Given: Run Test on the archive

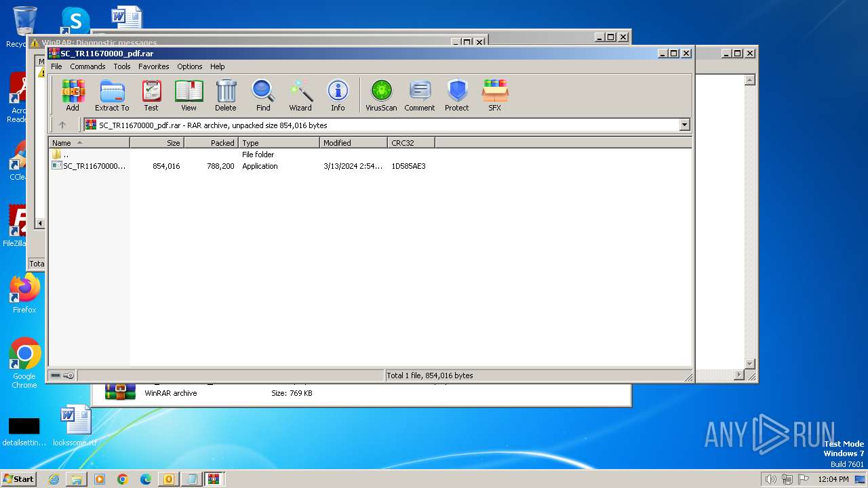Looking at the screenshot, I should coord(151,96).
